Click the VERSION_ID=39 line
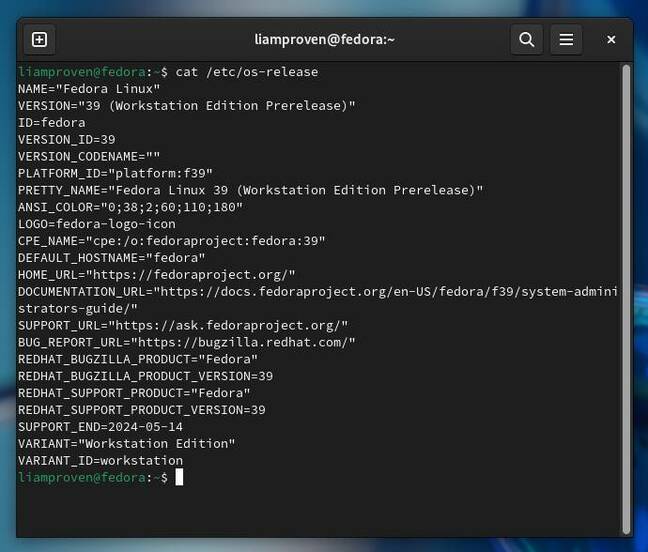648x552 pixels. 67,140
